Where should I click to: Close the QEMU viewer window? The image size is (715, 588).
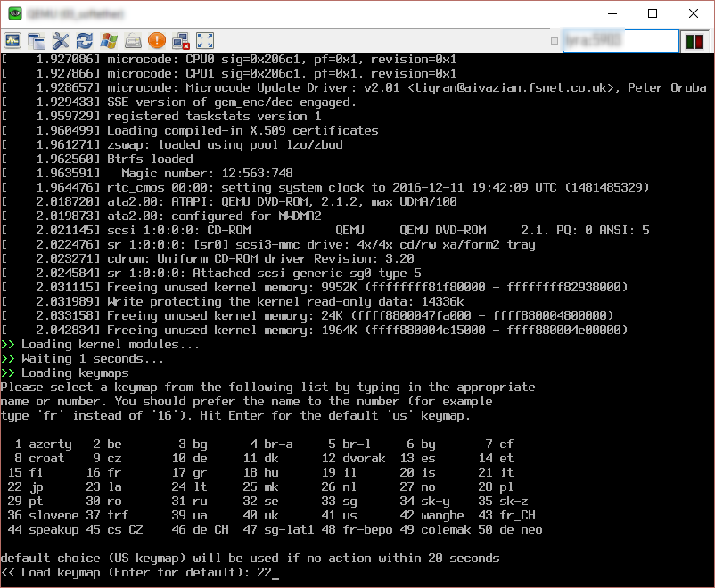click(x=694, y=14)
